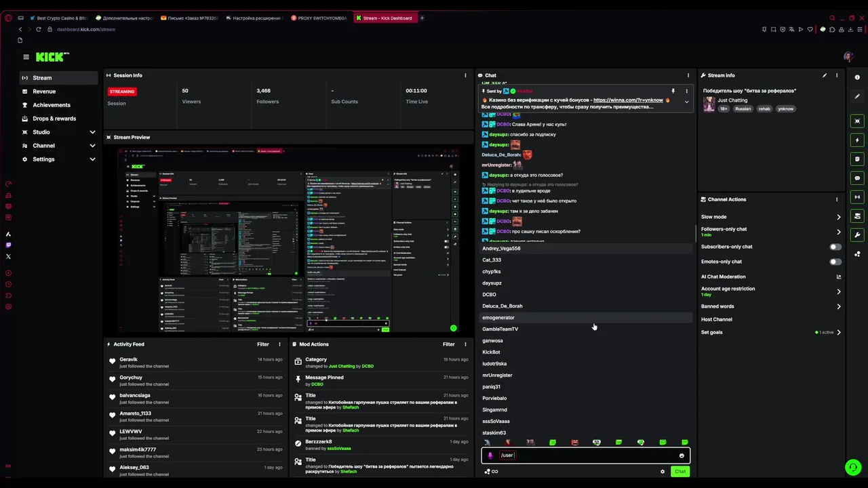The height and width of the screenshot is (488, 868).
Task: Unpin the pinned chat message
Action: point(673,91)
